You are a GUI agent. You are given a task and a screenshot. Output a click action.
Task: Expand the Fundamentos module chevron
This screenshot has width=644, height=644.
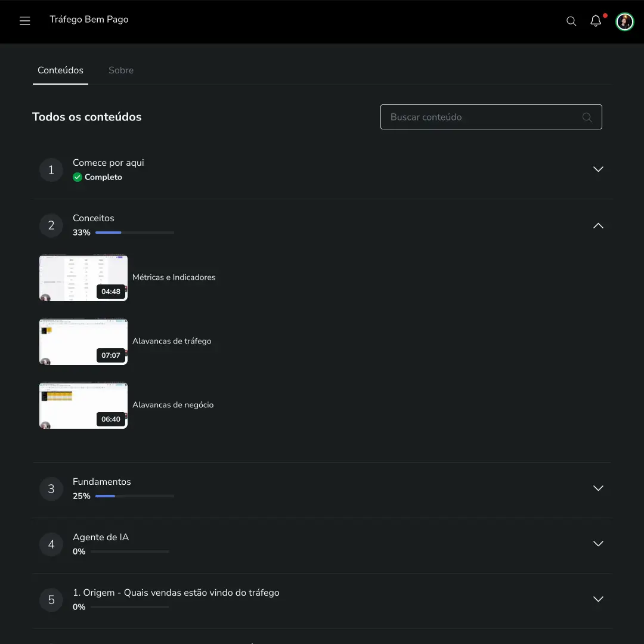(x=598, y=488)
